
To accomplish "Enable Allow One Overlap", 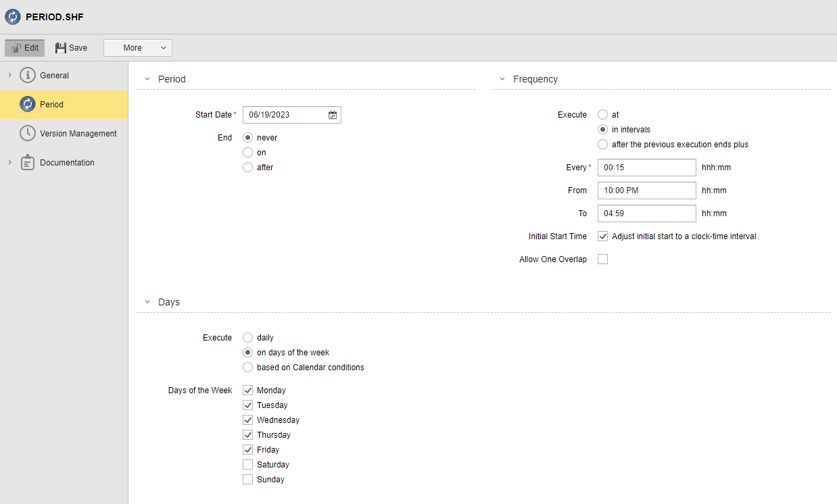I will tap(602, 259).
